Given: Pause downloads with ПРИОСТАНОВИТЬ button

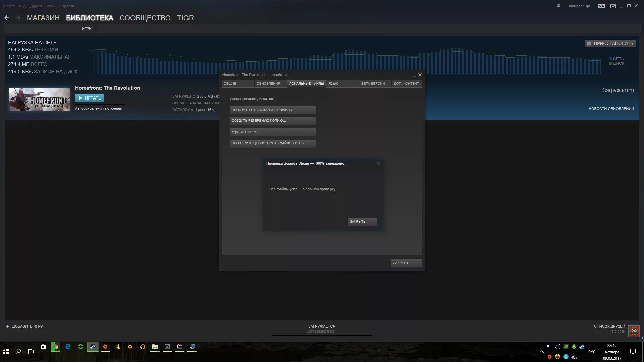Looking at the screenshot, I should point(610,43).
